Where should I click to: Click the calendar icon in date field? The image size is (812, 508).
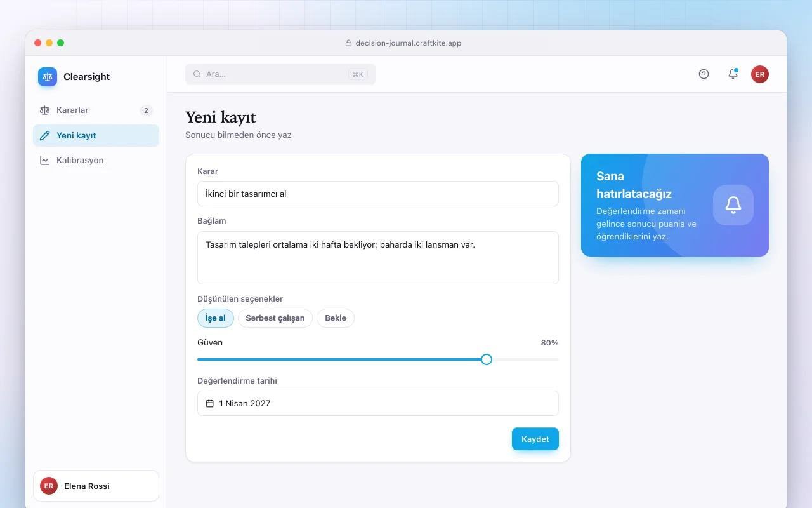(210, 403)
